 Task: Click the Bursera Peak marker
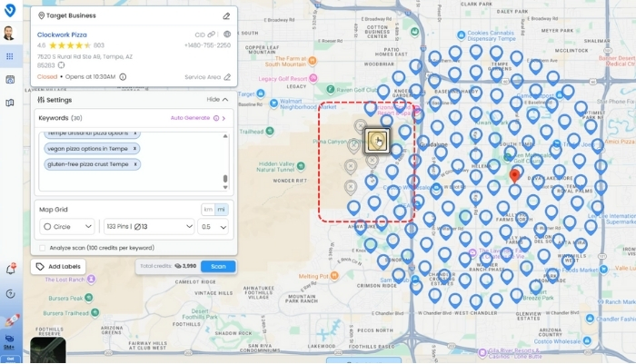click(89, 298)
